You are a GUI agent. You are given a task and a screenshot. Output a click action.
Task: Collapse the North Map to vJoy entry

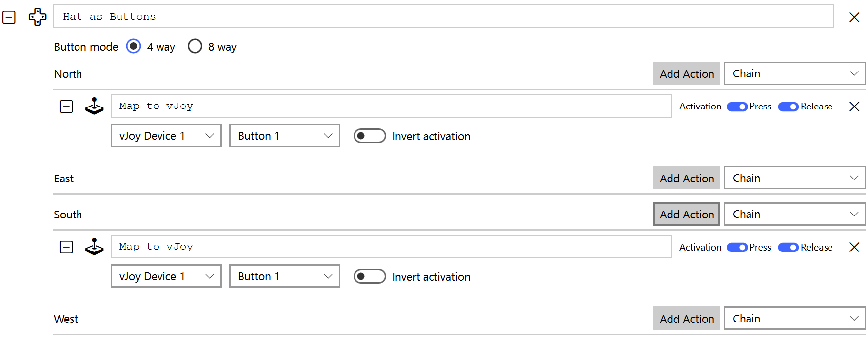[66, 107]
